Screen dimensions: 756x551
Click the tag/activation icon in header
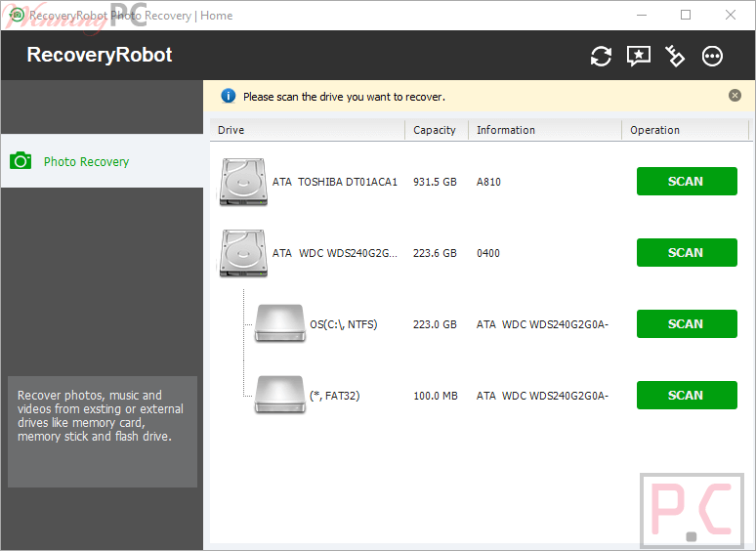(675, 56)
